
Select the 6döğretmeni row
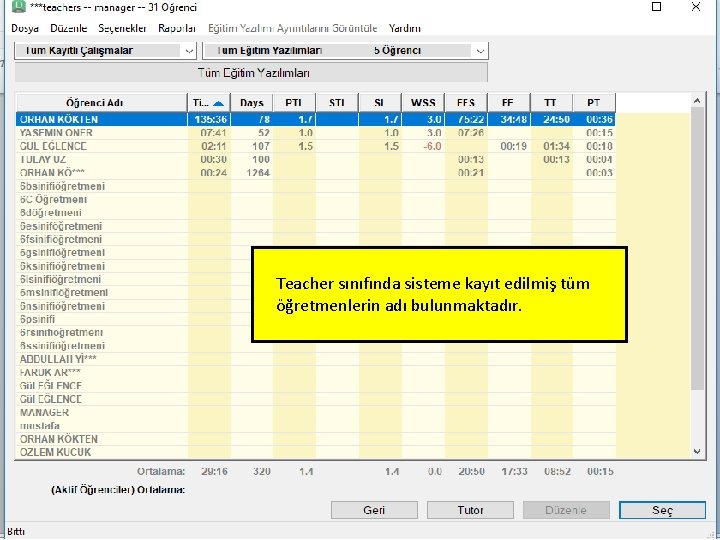(x=316, y=213)
